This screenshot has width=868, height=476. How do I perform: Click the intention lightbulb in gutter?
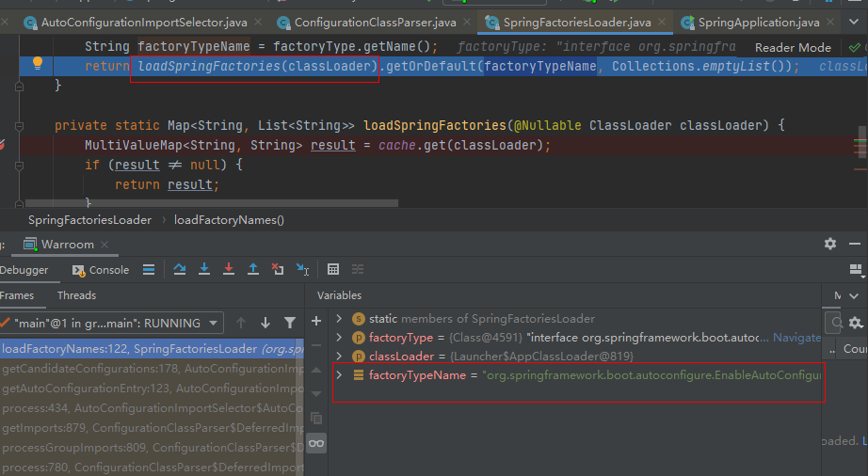pos(38,64)
